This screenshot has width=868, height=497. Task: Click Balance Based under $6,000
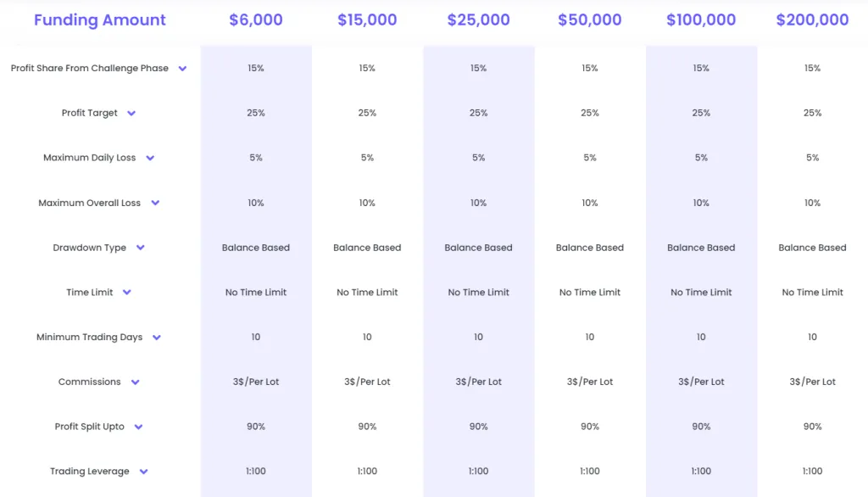tap(255, 248)
